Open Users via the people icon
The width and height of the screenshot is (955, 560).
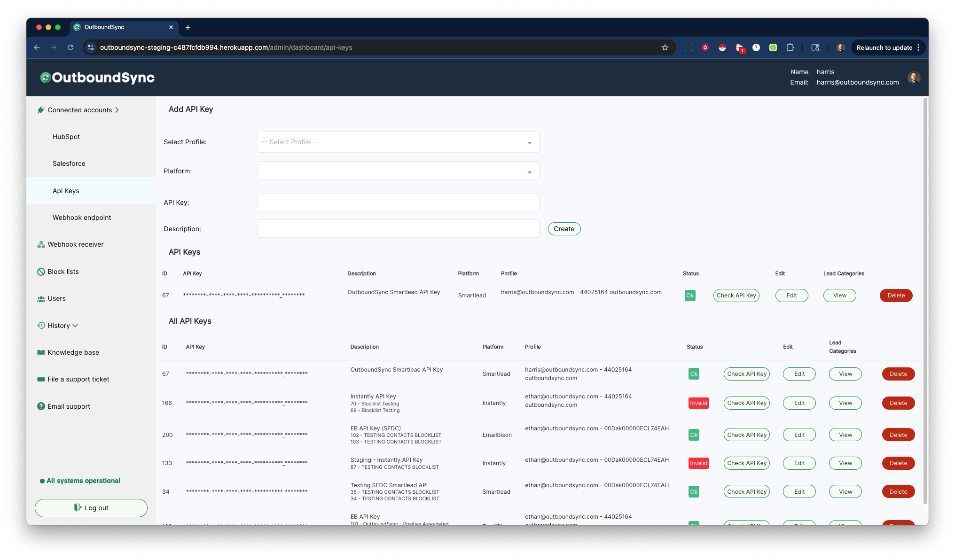[x=41, y=298]
